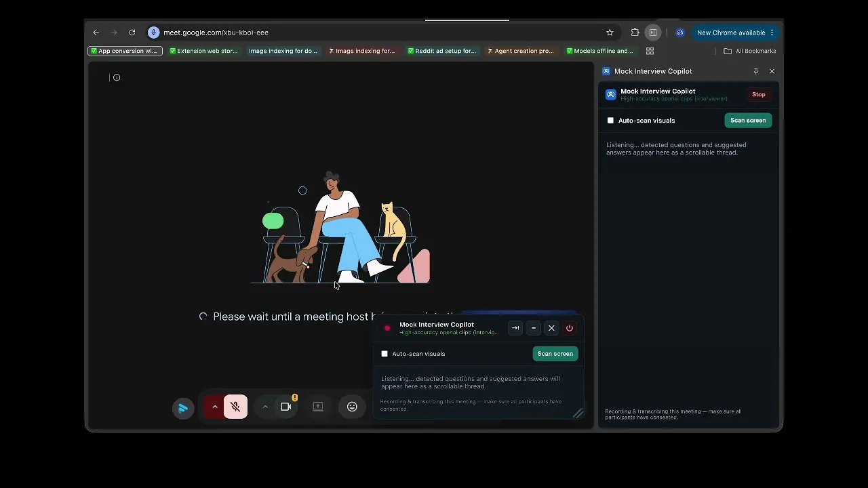Expand microphone audio settings arrow
This screenshot has height=488, width=868.
pos(214,407)
